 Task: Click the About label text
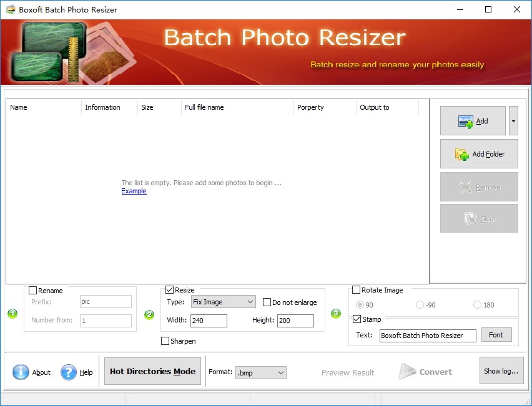(x=41, y=372)
